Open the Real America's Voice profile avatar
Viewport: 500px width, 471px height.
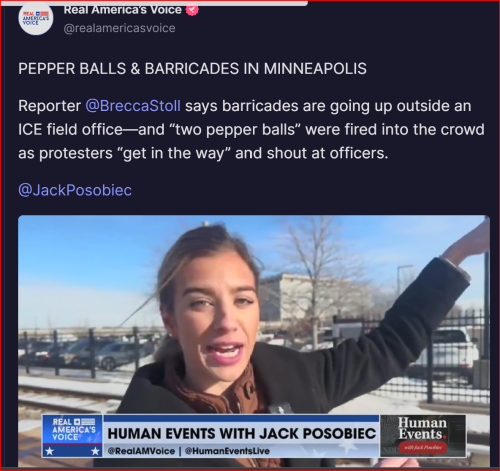[x=36, y=19]
